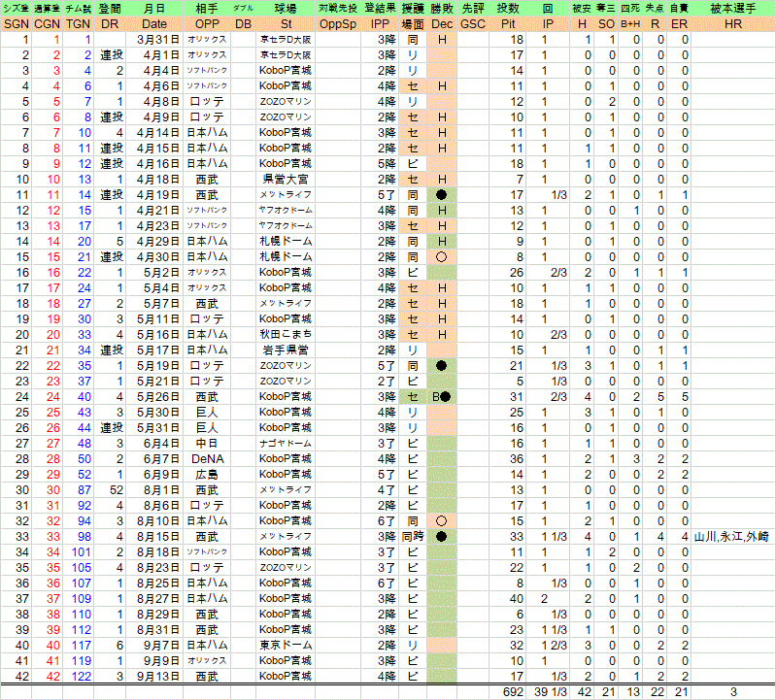Click the 5月17日 date cell
776x700 pixels.
tap(154, 350)
